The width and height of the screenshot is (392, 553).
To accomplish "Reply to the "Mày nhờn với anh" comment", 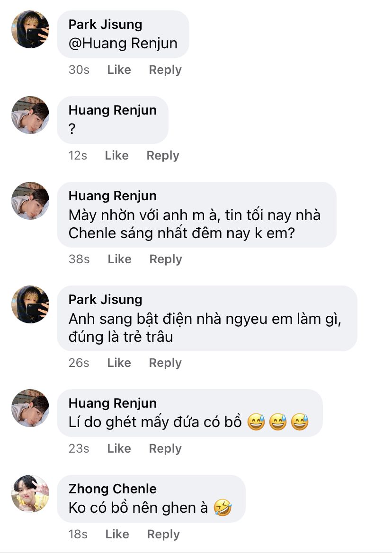I will click(166, 259).
